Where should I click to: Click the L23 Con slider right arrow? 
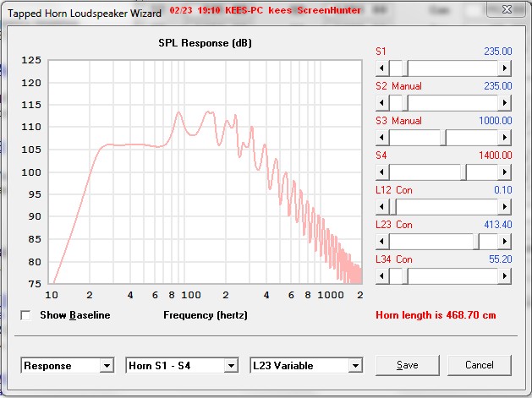pyautogui.click(x=505, y=242)
